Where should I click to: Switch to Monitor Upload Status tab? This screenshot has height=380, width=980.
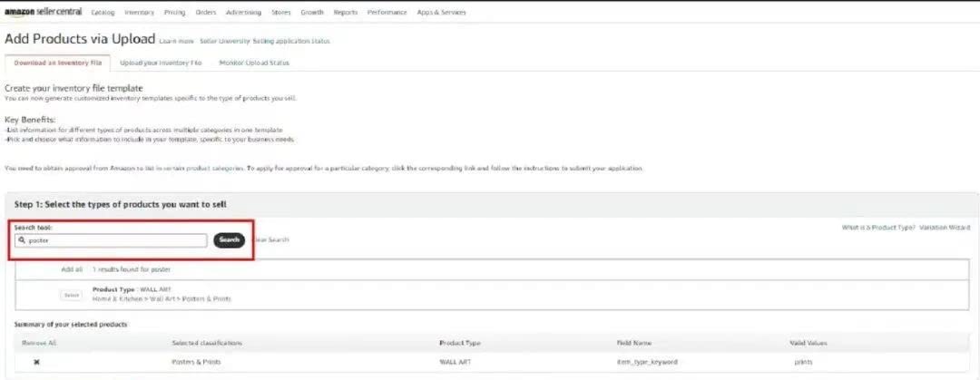(x=254, y=63)
